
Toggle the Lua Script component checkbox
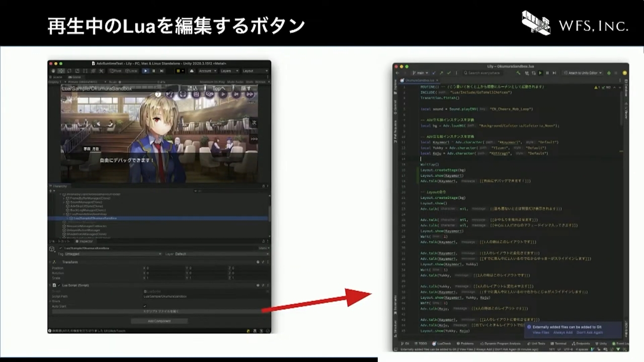[59, 285]
